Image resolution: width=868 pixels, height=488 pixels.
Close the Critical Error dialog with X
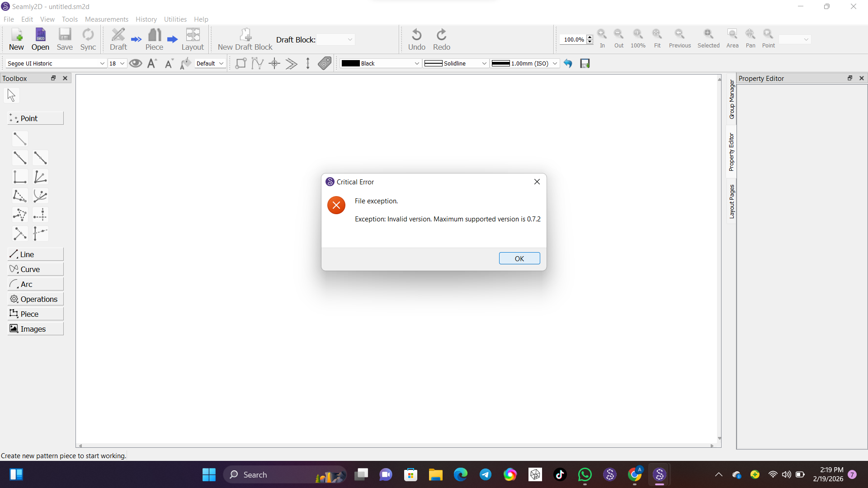[537, 182]
